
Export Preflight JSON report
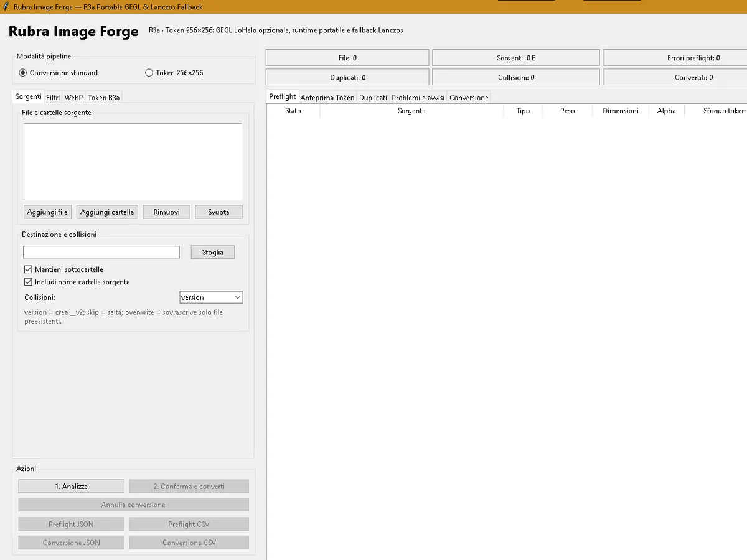[71, 524]
